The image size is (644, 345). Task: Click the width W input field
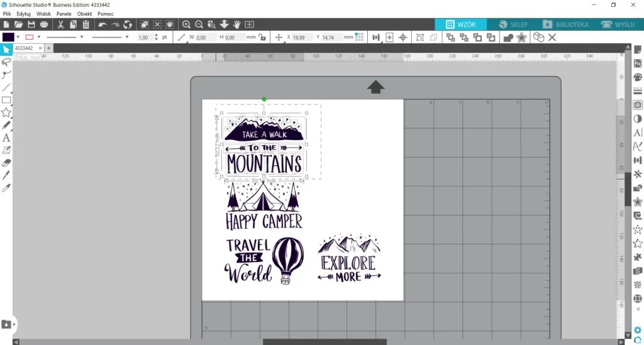coord(206,37)
